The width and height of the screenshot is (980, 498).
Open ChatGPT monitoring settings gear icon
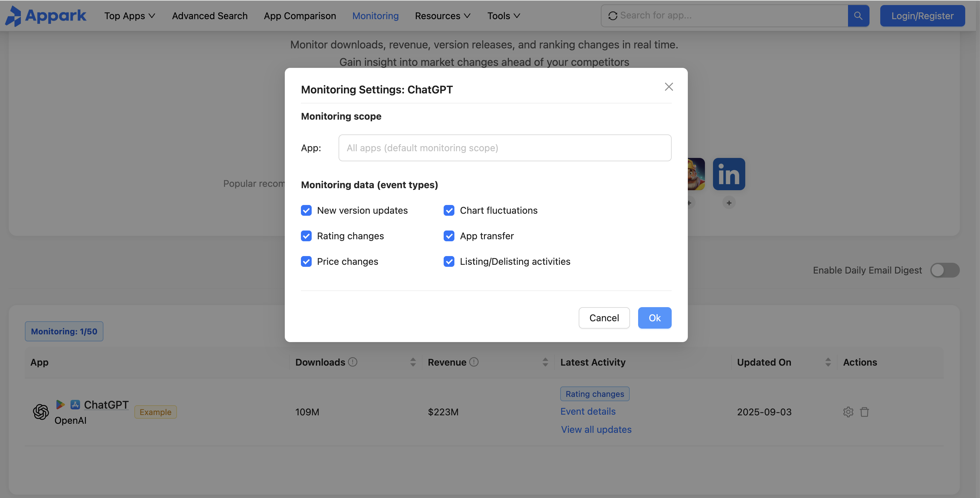(x=848, y=412)
